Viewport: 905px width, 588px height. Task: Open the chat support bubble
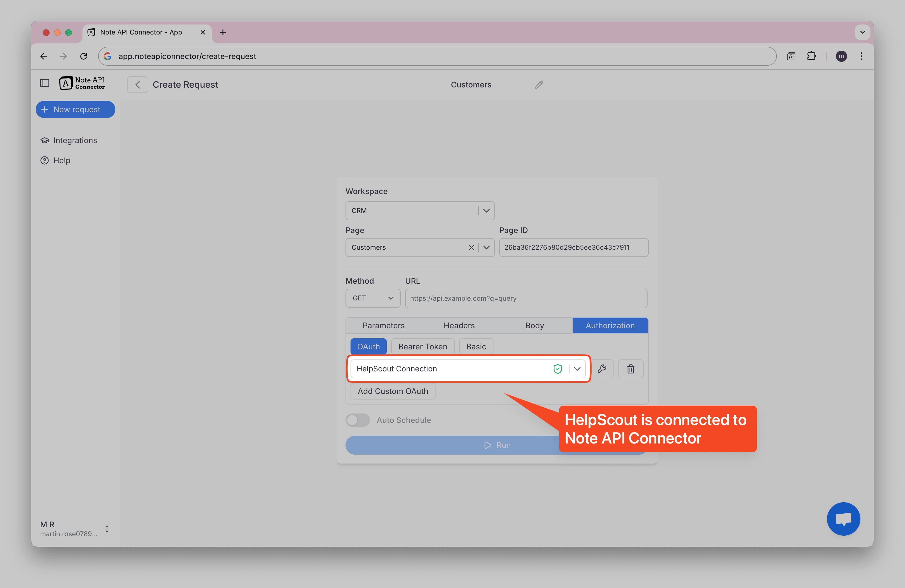pyautogui.click(x=843, y=519)
